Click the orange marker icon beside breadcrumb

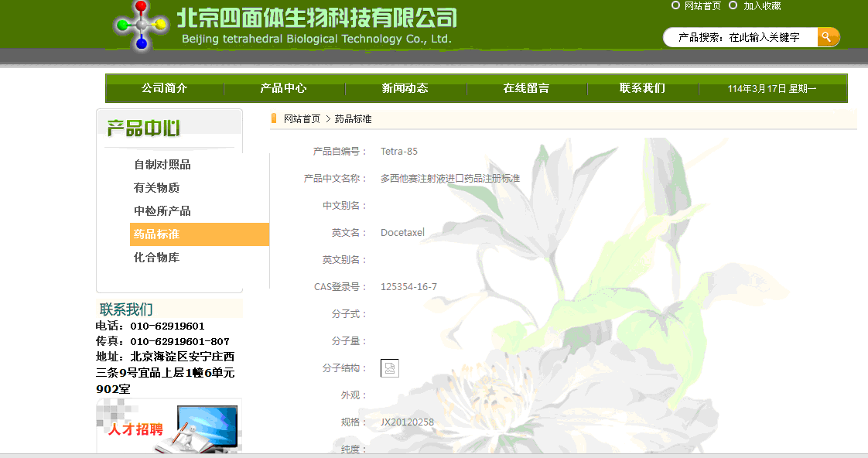[x=274, y=119]
